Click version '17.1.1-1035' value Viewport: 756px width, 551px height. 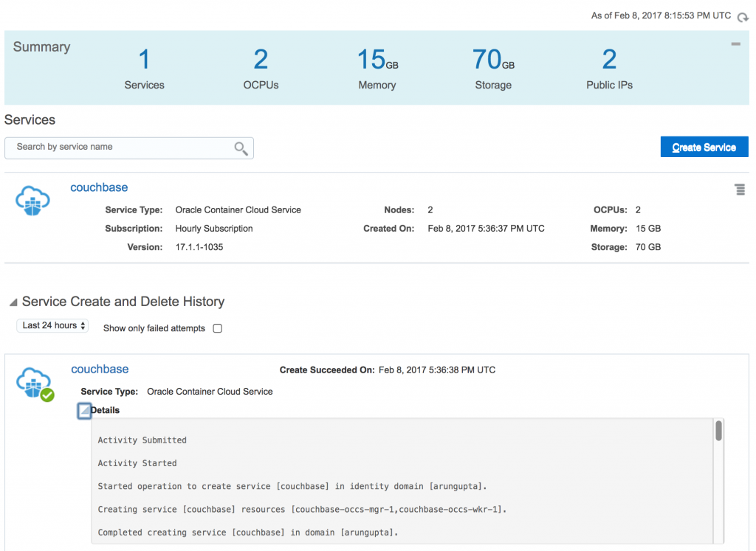pyautogui.click(x=199, y=247)
